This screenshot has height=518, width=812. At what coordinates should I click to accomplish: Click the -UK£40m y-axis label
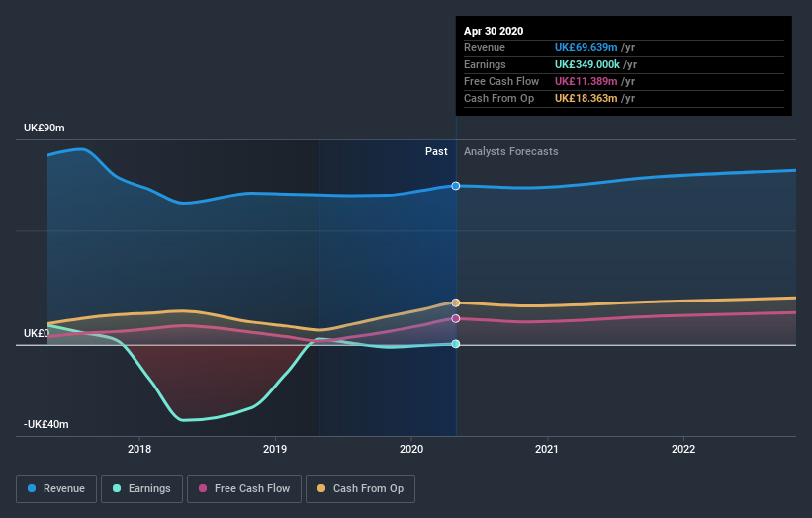point(46,424)
